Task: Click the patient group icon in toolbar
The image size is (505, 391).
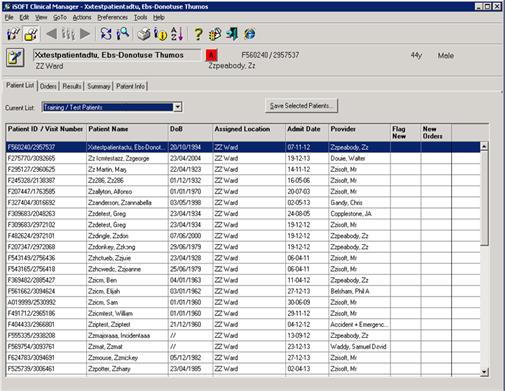Action: 68,34
